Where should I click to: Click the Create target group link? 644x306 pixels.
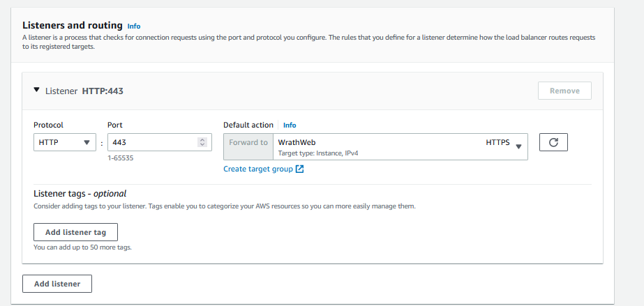coord(258,169)
